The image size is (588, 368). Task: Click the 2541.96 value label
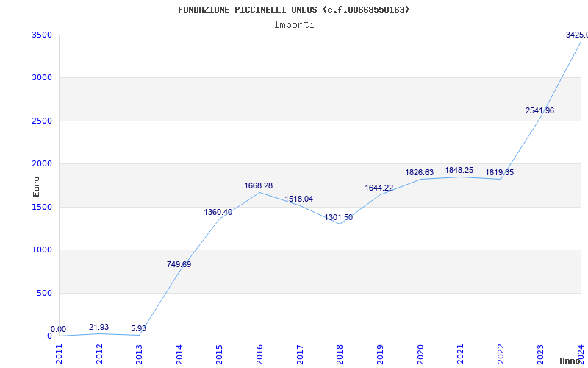pyautogui.click(x=539, y=110)
